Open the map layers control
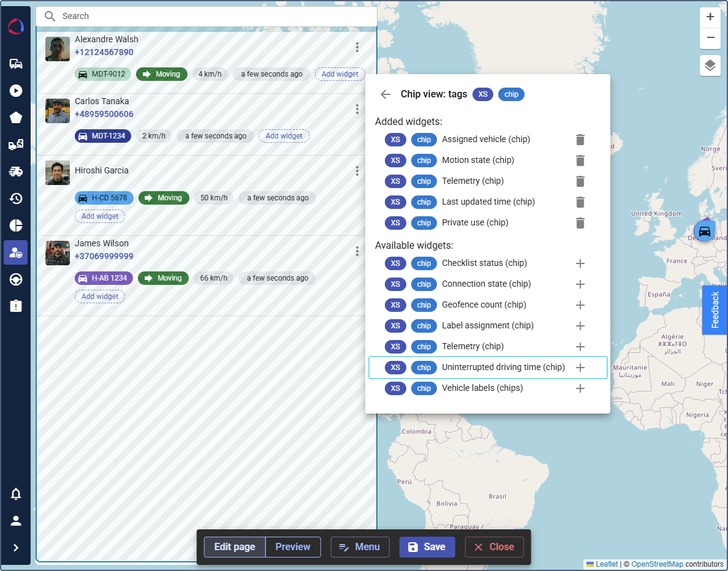This screenshot has width=728, height=571. (710, 66)
